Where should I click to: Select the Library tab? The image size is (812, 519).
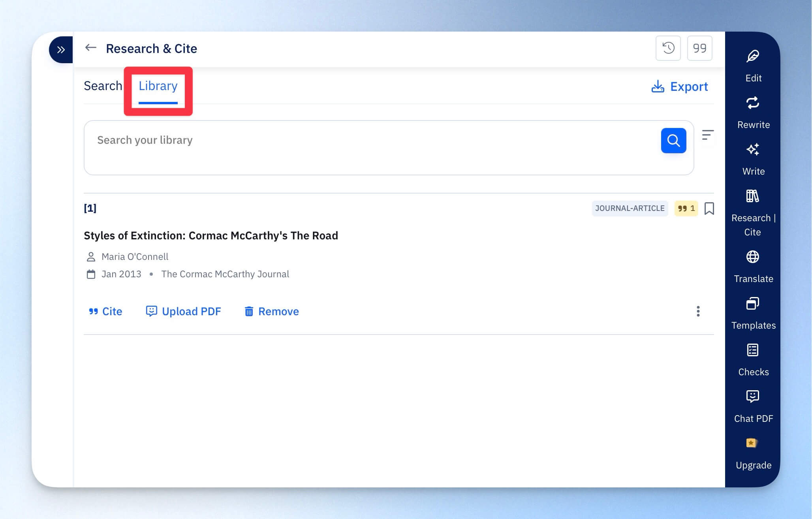point(158,86)
